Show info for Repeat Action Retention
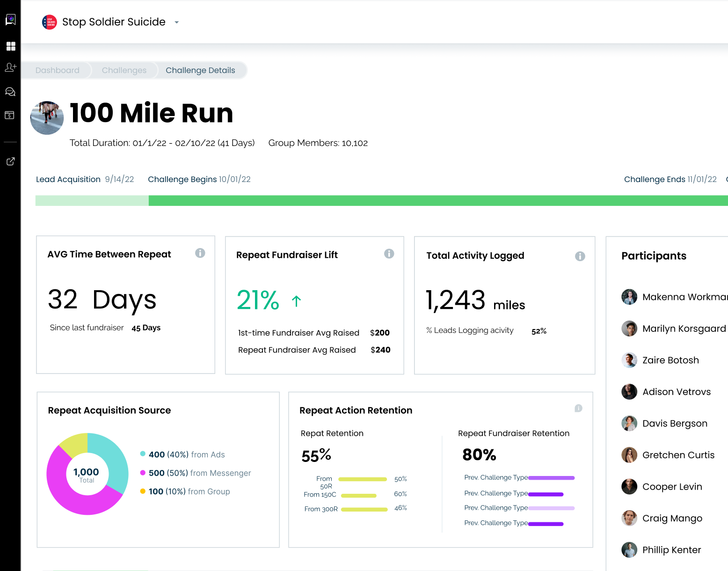Screen dimensions: 728x571 (x=578, y=408)
